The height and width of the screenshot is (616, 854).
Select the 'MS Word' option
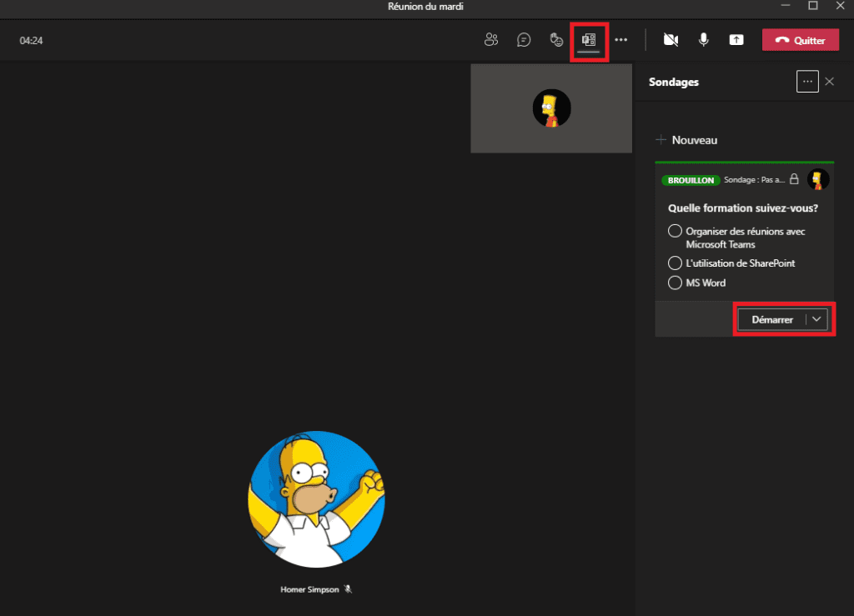pyautogui.click(x=696, y=283)
